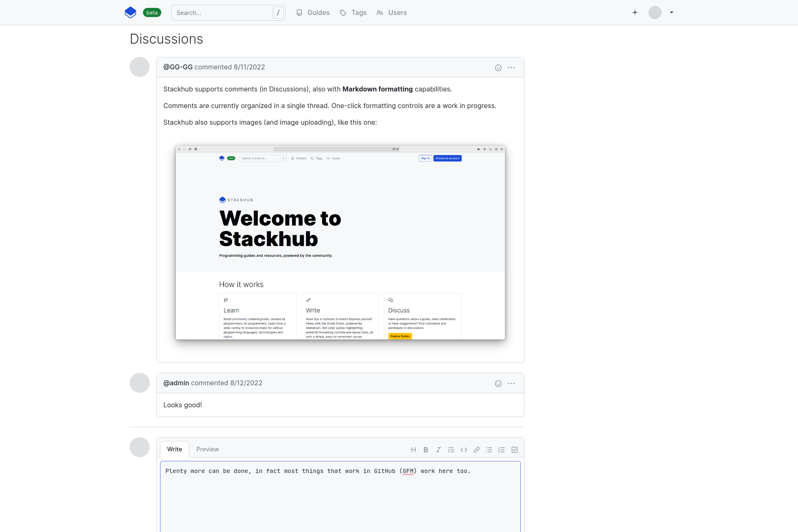Viewport: 798px width, 532px height.
Task: Select the Write tab
Action: pyautogui.click(x=175, y=449)
